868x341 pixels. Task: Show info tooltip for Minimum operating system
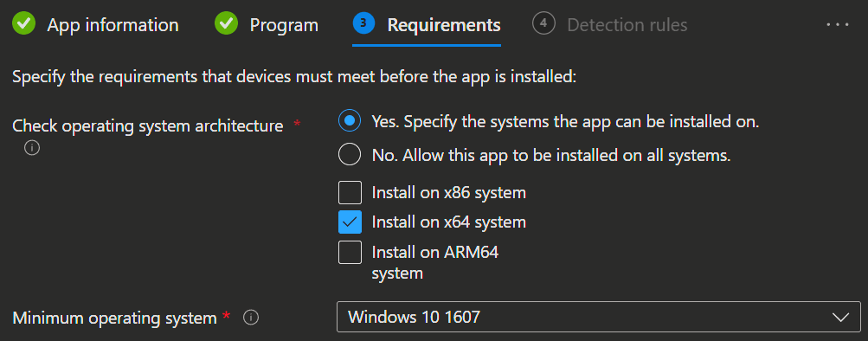click(x=251, y=318)
